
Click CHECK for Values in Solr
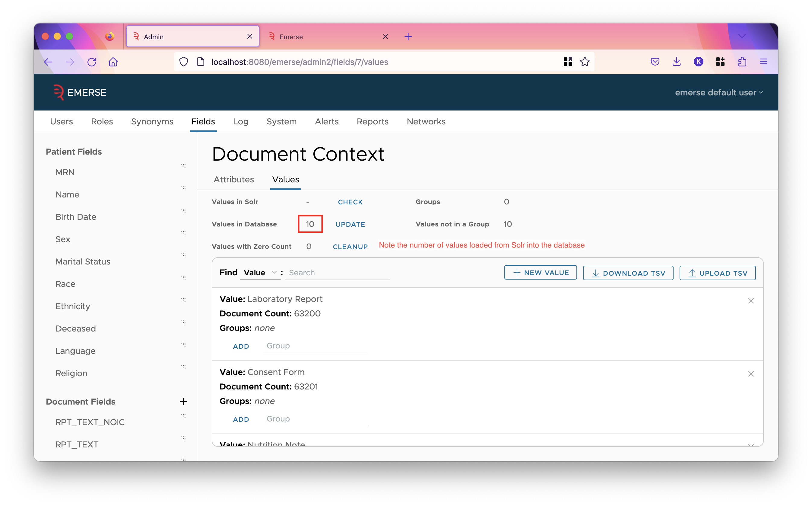(x=350, y=202)
